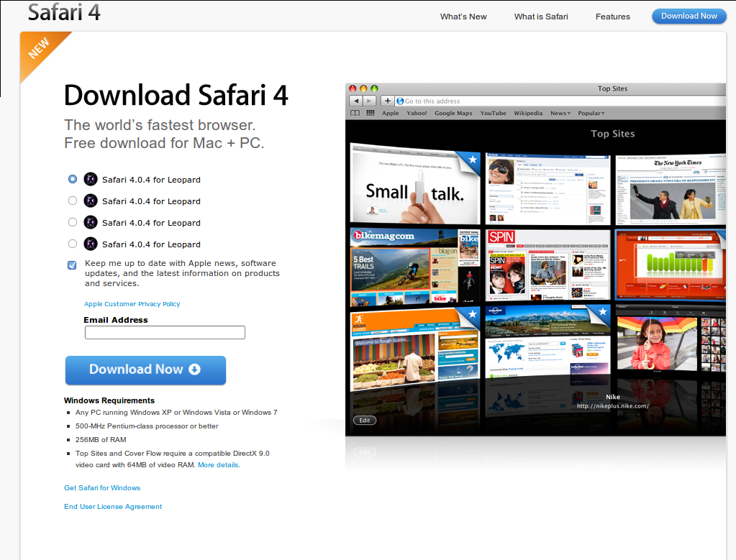
Task: Open the End User License Agreement link
Action: [113, 507]
